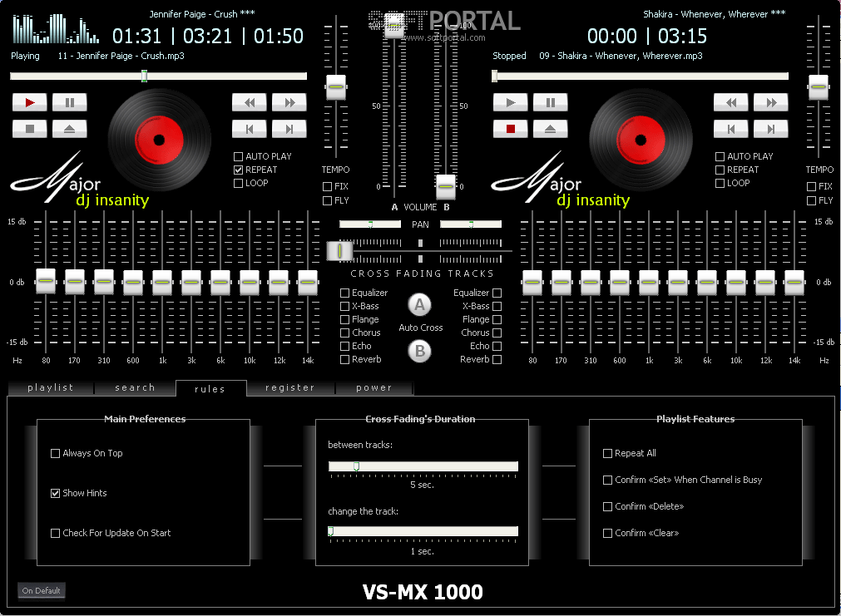Switch to the playlist tab
Image resolution: width=841 pixels, height=616 pixels.
click(x=51, y=387)
